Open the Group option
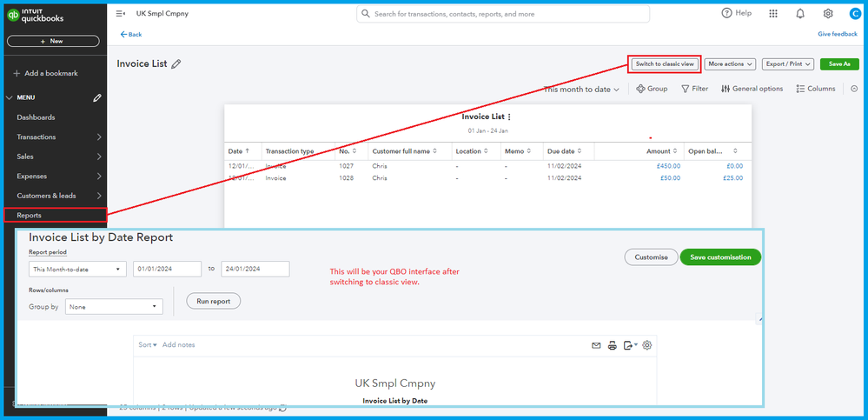This screenshot has height=420, width=868. 652,89
